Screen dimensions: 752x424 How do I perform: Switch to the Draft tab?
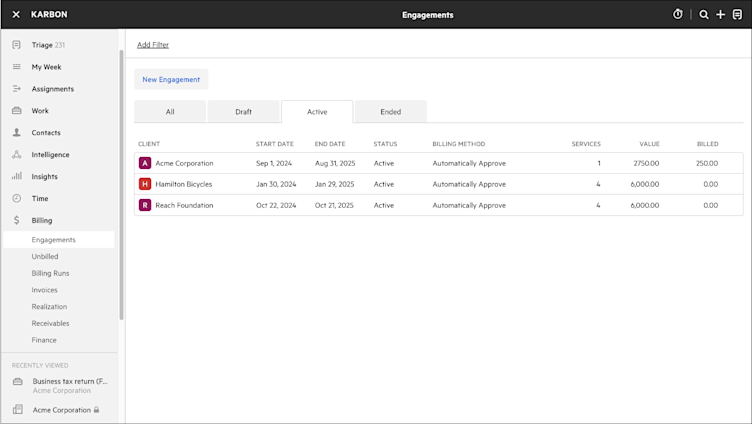244,112
